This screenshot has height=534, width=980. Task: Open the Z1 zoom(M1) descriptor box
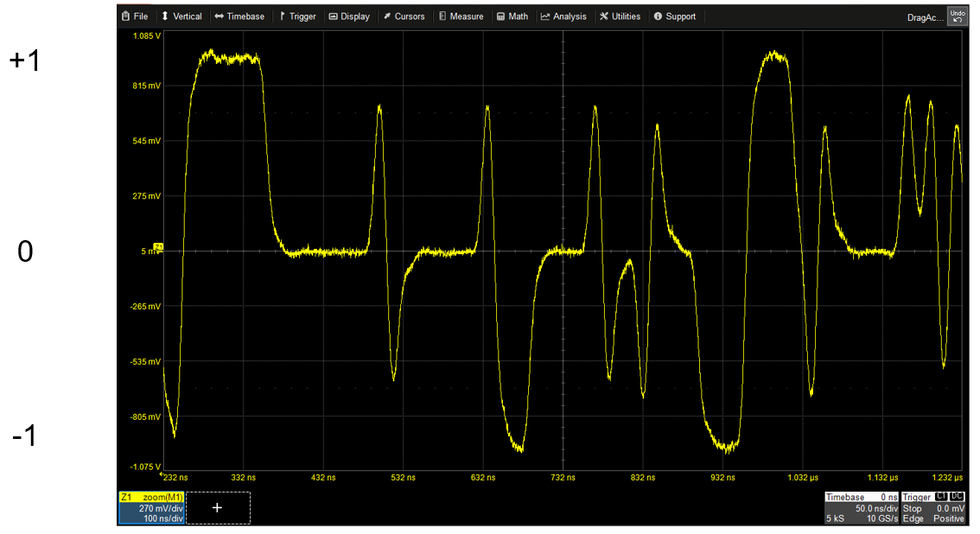pos(151,508)
